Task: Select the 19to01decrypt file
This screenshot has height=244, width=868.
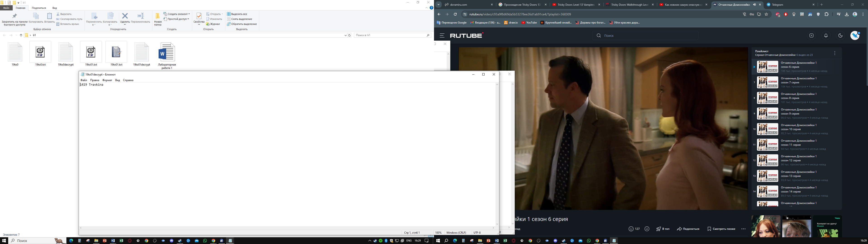Action: [142, 54]
